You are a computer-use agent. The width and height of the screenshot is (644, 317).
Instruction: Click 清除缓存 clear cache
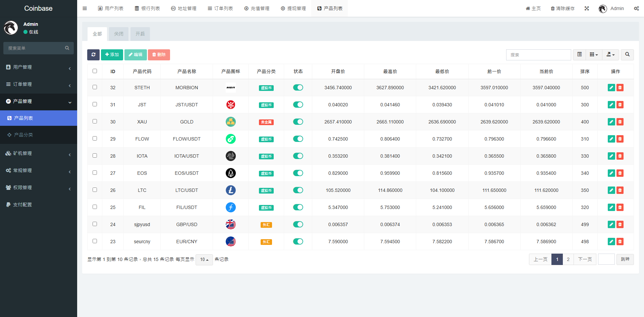[x=562, y=8]
